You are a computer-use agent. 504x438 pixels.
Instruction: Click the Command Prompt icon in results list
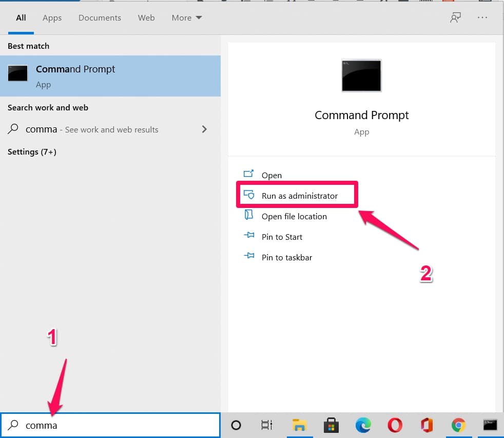[x=17, y=73]
